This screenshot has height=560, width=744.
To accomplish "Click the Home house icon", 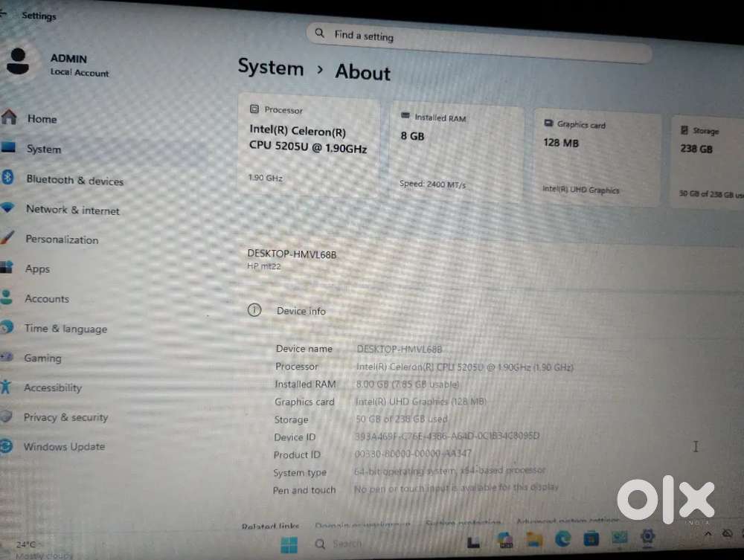I will pos(8,117).
